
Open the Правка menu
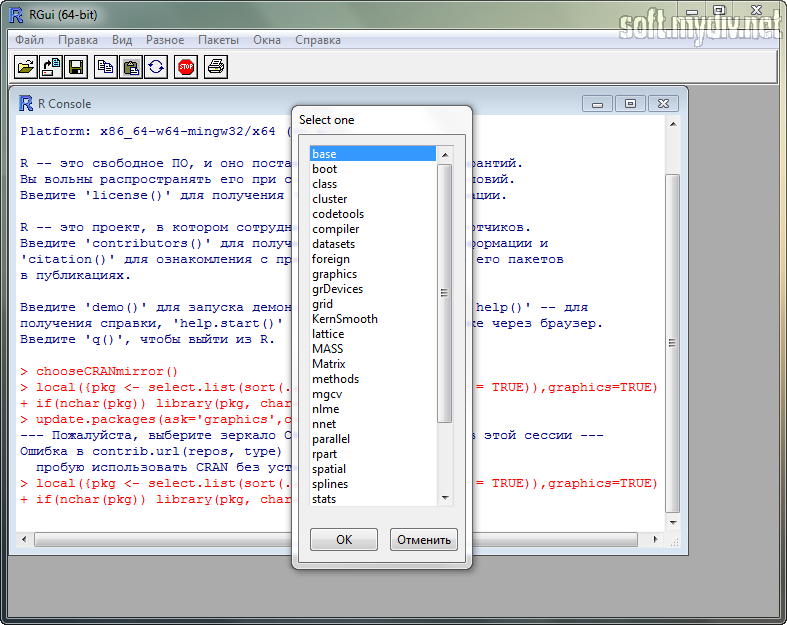coord(78,40)
